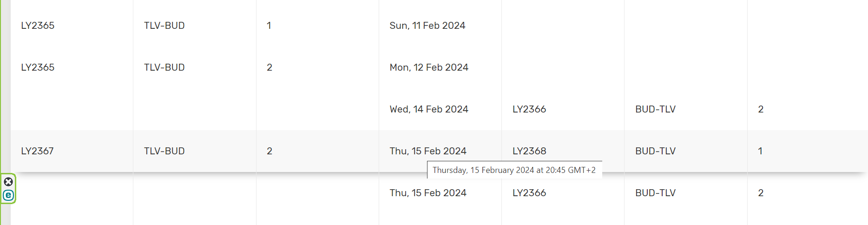Click LY2365 in the Sun 11 Feb row
Viewport: 868px width, 225px height.
[38, 26]
